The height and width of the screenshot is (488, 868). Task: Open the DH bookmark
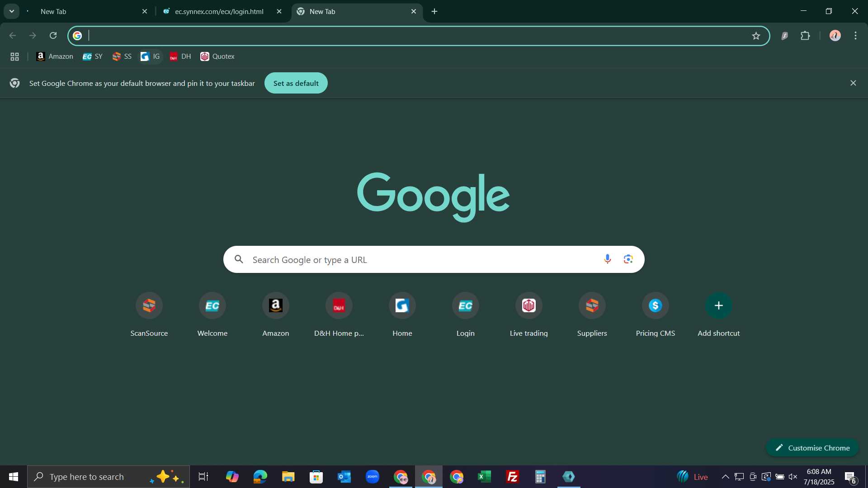tap(180, 56)
